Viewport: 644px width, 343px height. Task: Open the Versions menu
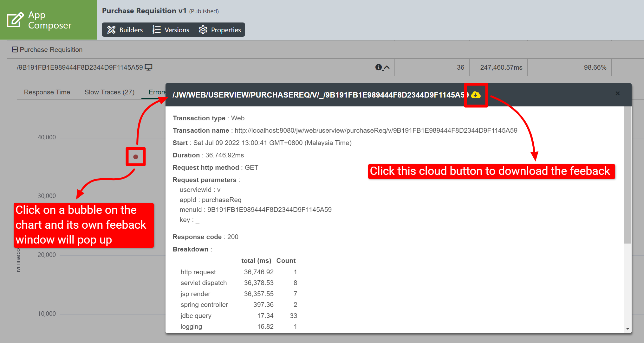coord(177,30)
